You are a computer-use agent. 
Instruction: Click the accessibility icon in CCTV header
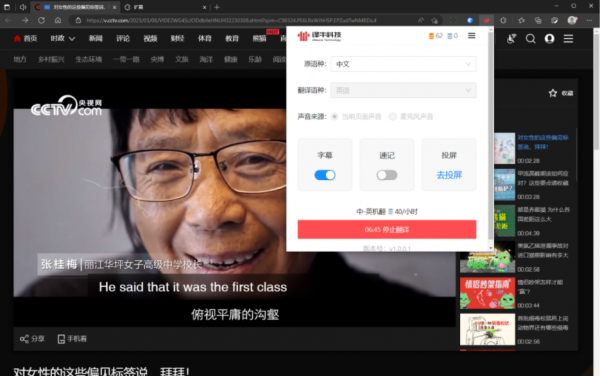pos(511,39)
